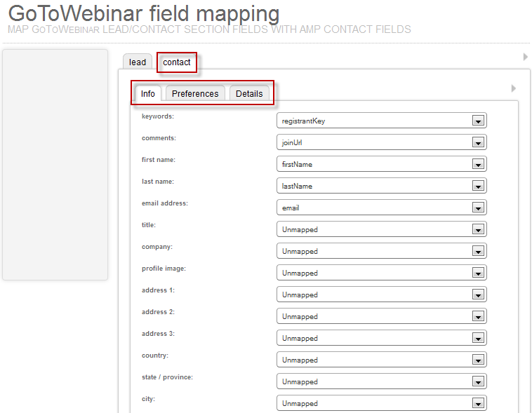Select the contact tab
The image size is (532, 413).
(177, 62)
